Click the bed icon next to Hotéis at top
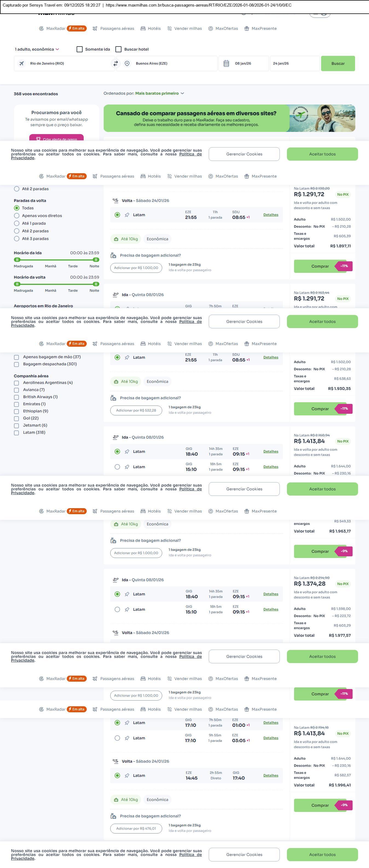This screenshot has width=369, height=868. tap(143, 29)
